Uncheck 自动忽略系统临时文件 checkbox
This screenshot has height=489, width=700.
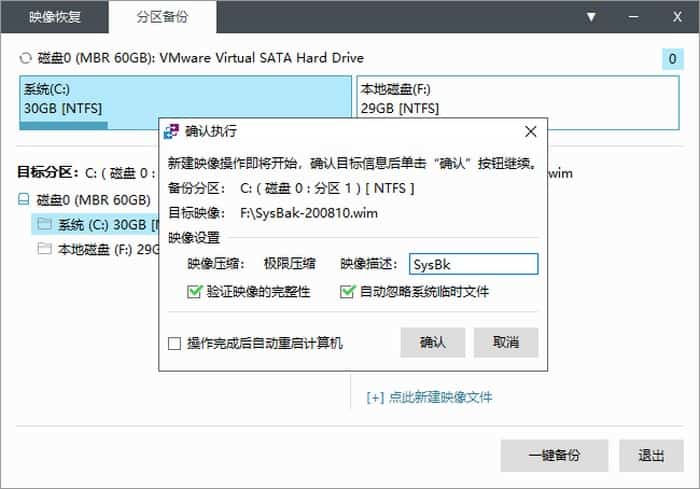pyautogui.click(x=348, y=292)
